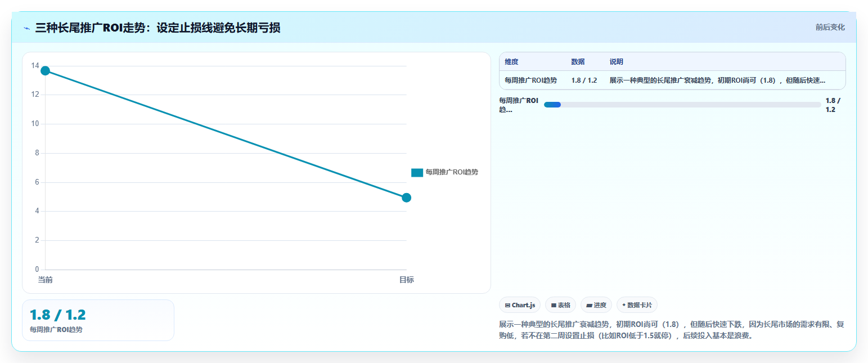Select the 表格 chip
This screenshot has height=363, width=868.
560,305
